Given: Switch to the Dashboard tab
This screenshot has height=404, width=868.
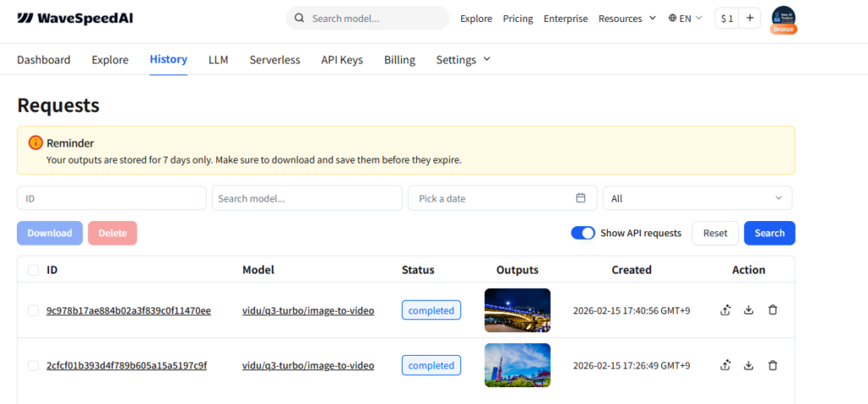Looking at the screenshot, I should coord(43,59).
